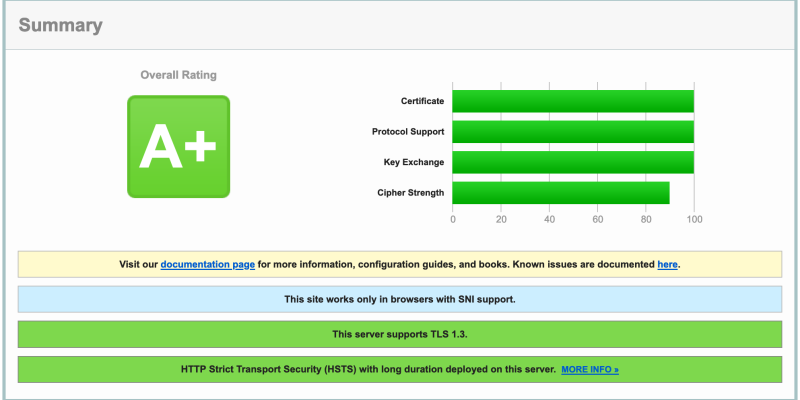Screen dimensions: 800x400
Task: Click the axis value 80
Action: (x=646, y=220)
